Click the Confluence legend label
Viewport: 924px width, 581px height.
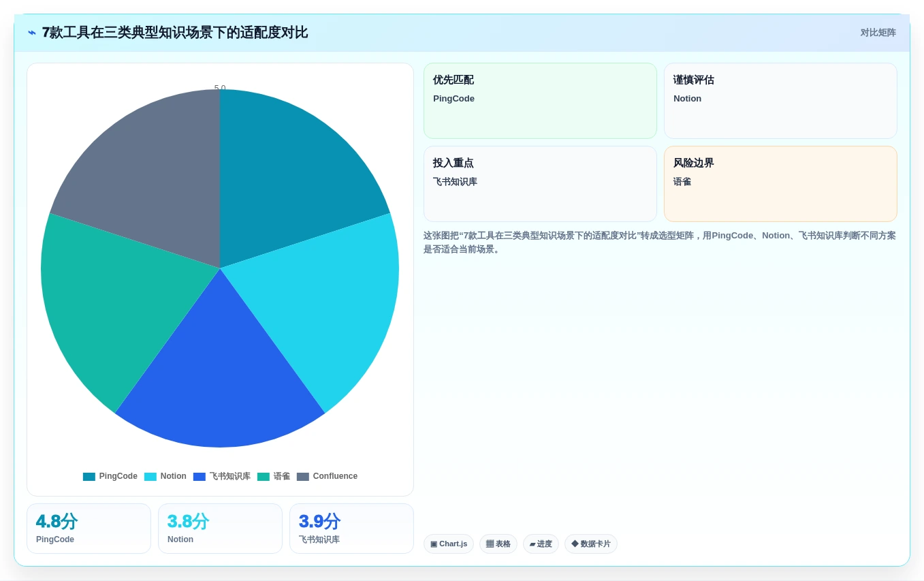[x=335, y=476]
